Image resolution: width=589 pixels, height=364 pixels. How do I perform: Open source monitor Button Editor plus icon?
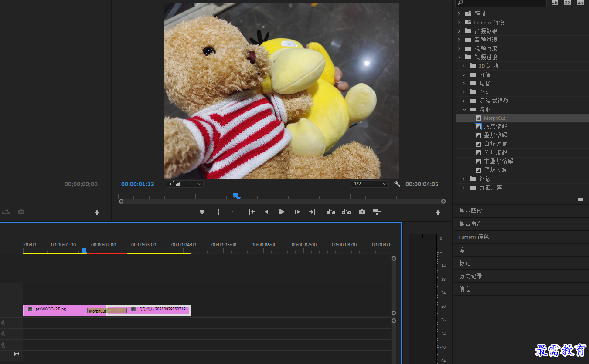click(x=97, y=213)
